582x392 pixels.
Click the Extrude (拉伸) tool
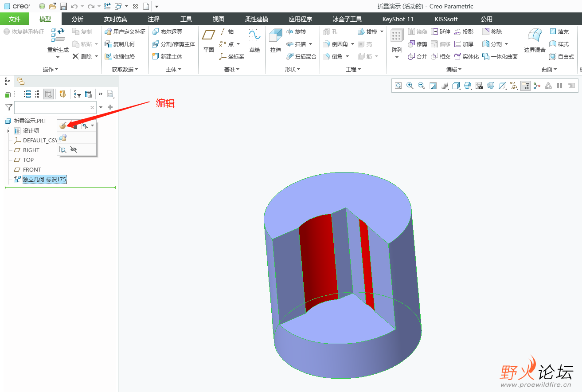[x=276, y=41]
